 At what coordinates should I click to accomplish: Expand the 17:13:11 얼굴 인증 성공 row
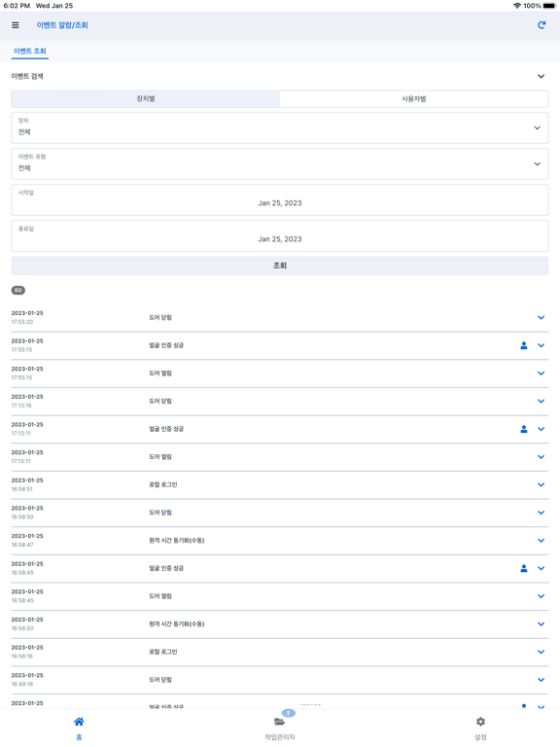541,429
